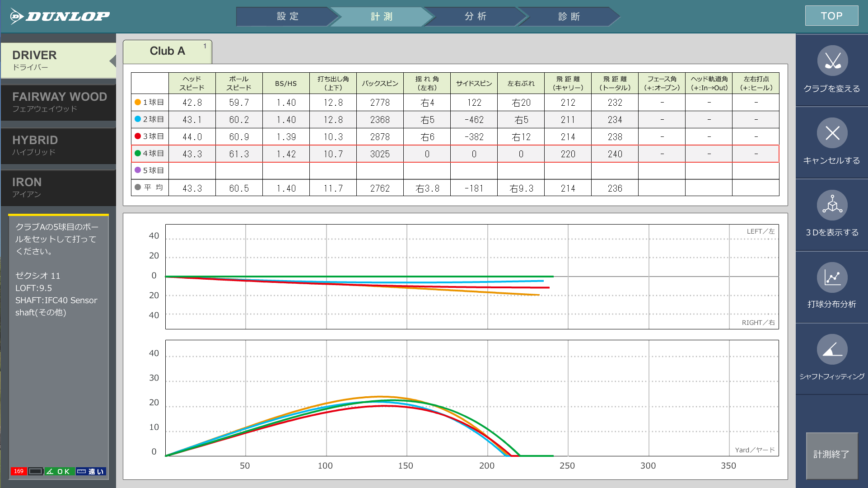Go to the 計測 measurement step
Screen dimensions: 868x488
click(x=382, y=16)
